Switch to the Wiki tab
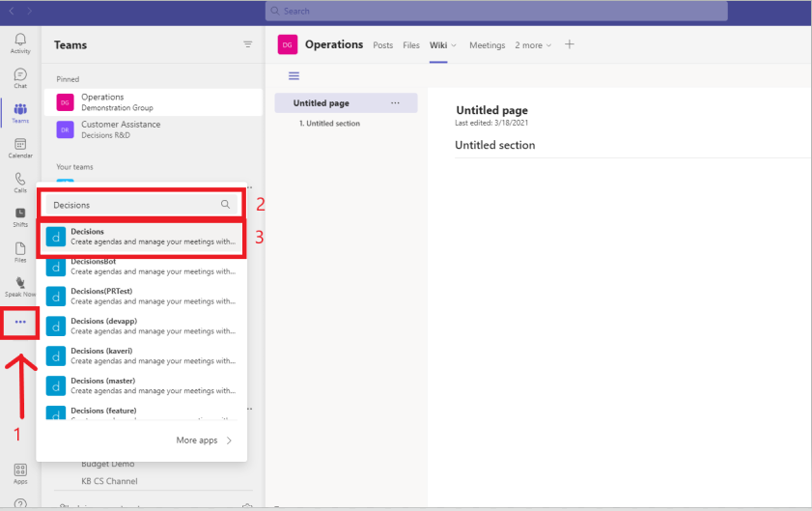Viewport: 812px width, 511px height. tap(438, 45)
